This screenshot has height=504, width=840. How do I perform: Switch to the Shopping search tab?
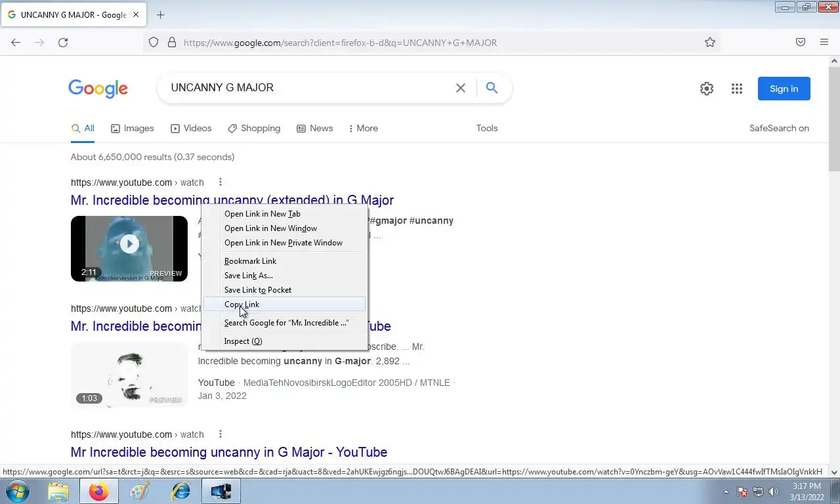pos(254,129)
